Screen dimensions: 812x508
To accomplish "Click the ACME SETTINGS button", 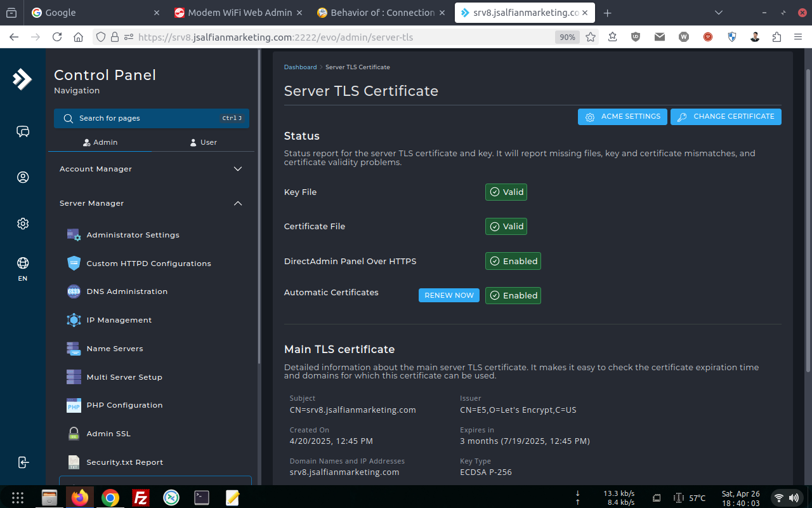I will point(622,117).
